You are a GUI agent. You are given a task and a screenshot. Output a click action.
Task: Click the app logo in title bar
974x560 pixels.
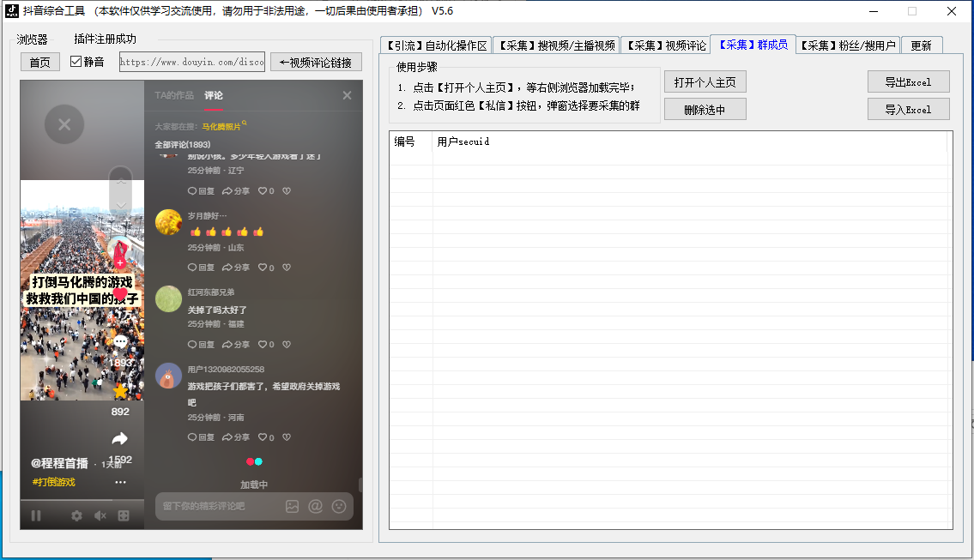12,10
